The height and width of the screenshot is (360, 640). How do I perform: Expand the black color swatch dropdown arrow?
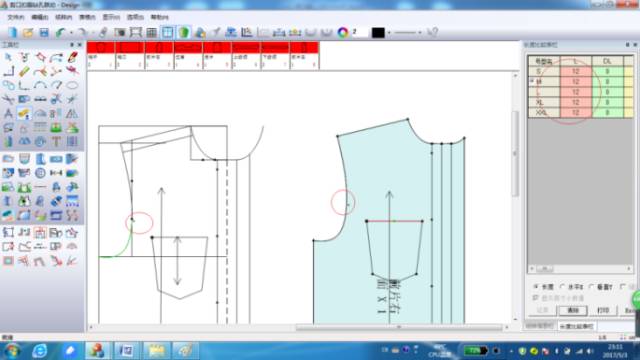[389, 33]
